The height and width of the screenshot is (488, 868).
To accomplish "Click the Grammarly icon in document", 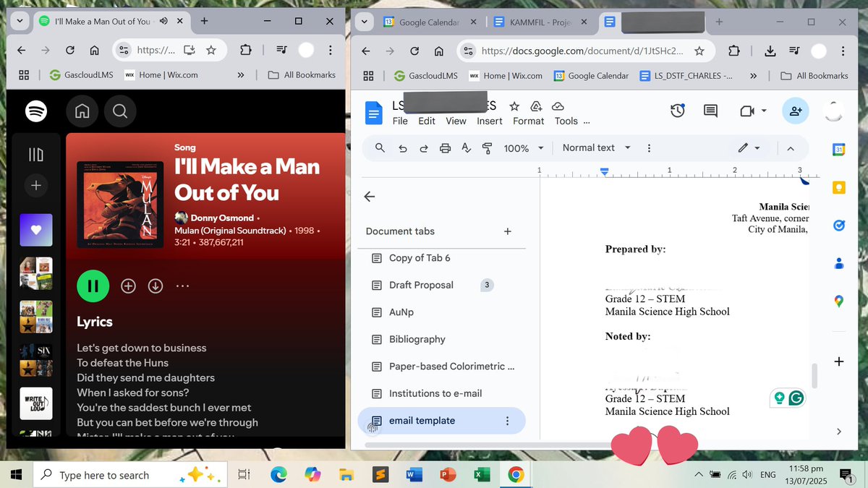I will pos(796,398).
